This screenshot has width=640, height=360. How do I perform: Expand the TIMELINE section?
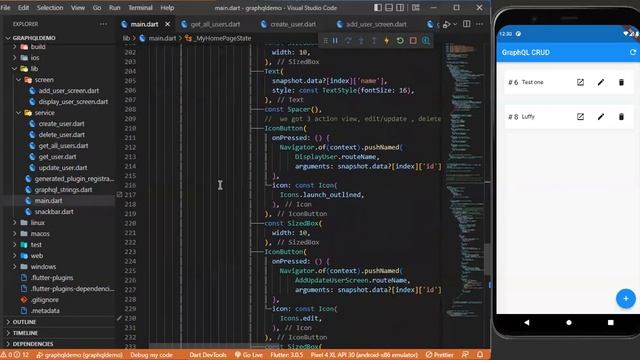[x=25, y=333]
